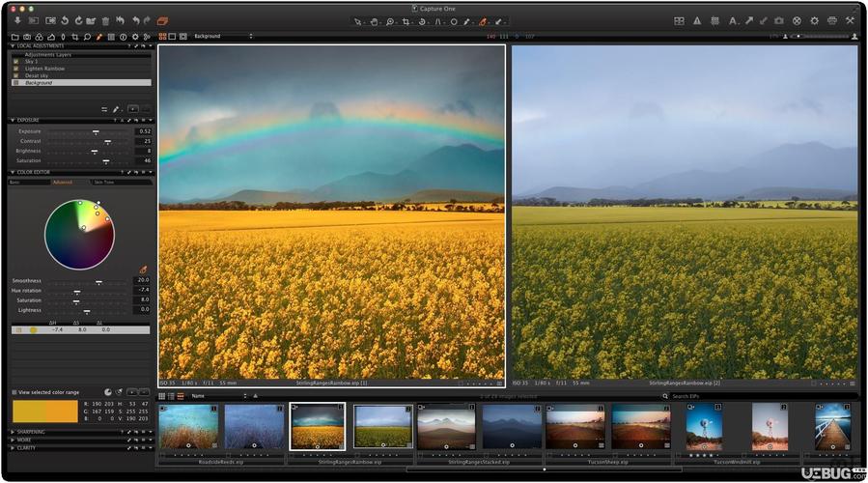Click the trash delete icon in toolbar
This screenshot has height=483, width=868.
point(105,21)
